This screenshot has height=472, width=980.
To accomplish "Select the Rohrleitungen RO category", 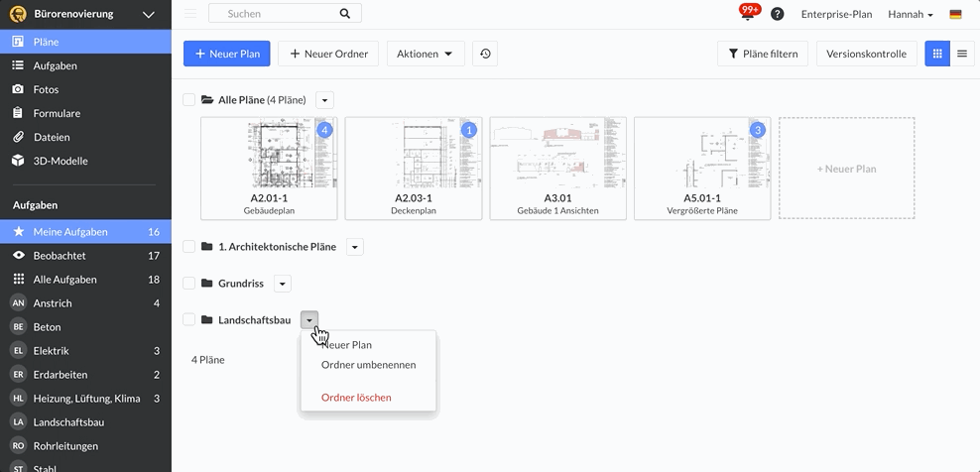I will tap(85, 446).
